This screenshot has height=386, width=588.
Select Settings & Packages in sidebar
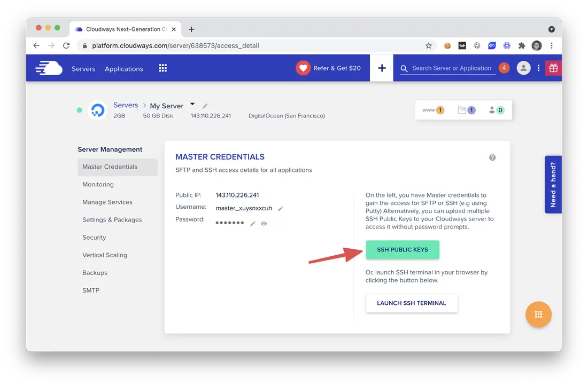coord(112,220)
